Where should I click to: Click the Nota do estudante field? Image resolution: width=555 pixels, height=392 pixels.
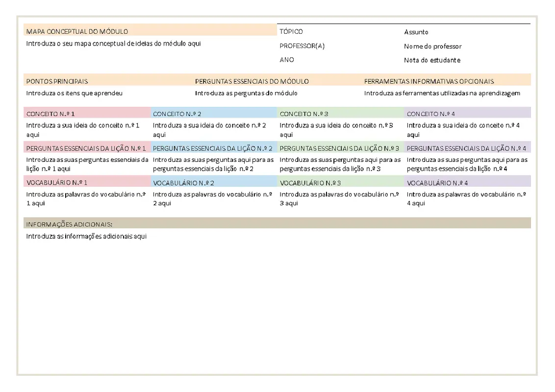(x=433, y=60)
